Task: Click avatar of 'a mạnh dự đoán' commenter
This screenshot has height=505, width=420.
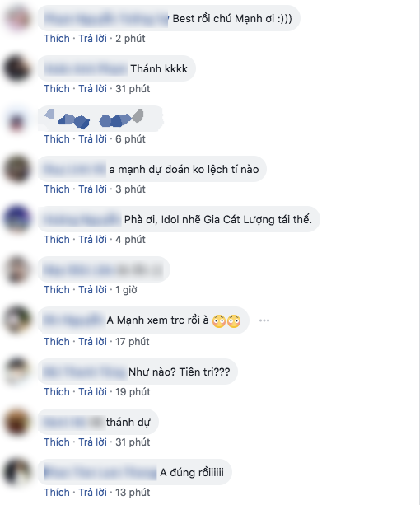Action: (17, 169)
